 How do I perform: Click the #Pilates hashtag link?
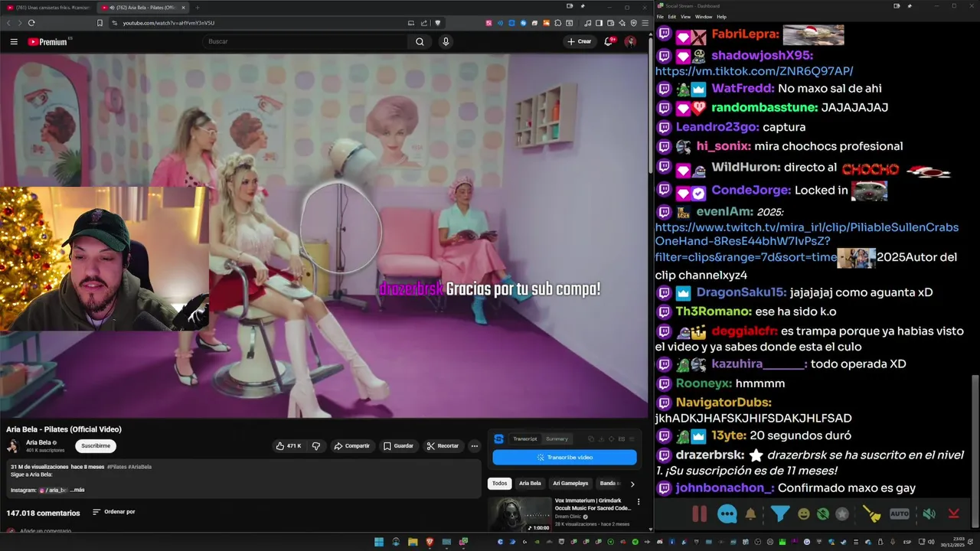tap(116, 467)
